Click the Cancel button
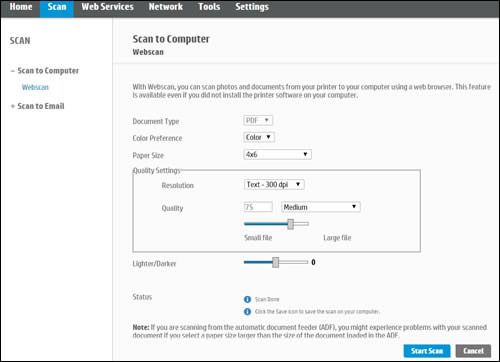Screen dimensions: 500x362 coord(473,351)
